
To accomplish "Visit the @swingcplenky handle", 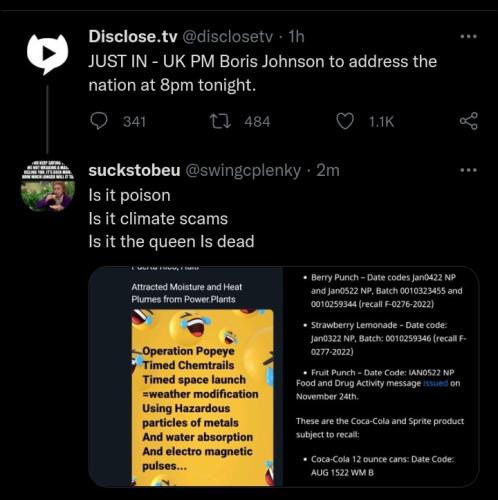I will coord(243,171).
